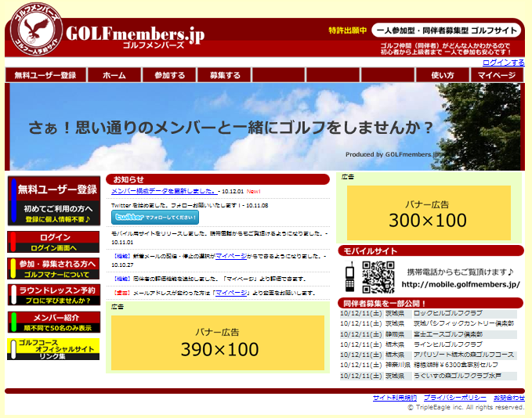
Task: Click the Twitter follow button
Action: [x=155, y=218]
